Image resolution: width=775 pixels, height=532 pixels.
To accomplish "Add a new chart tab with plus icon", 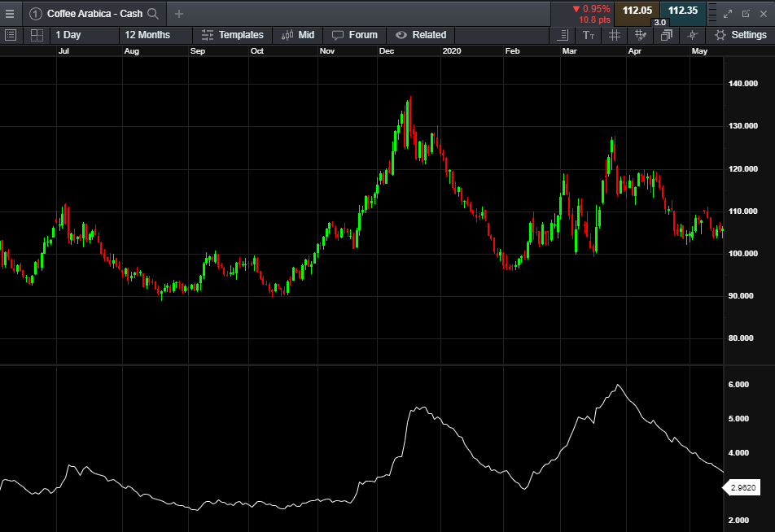I will [x=179, y=14].
